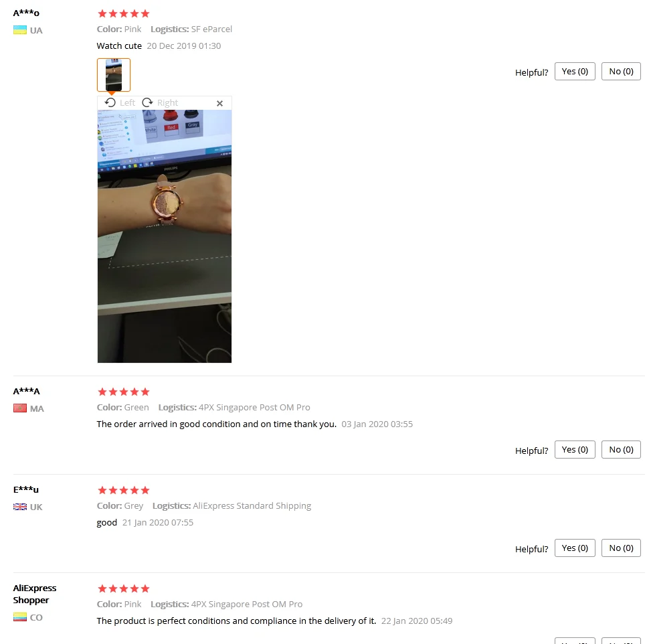This screenshot has width=647, height=644.
Task: Rotate the review photo left
Action: [120, 102]
